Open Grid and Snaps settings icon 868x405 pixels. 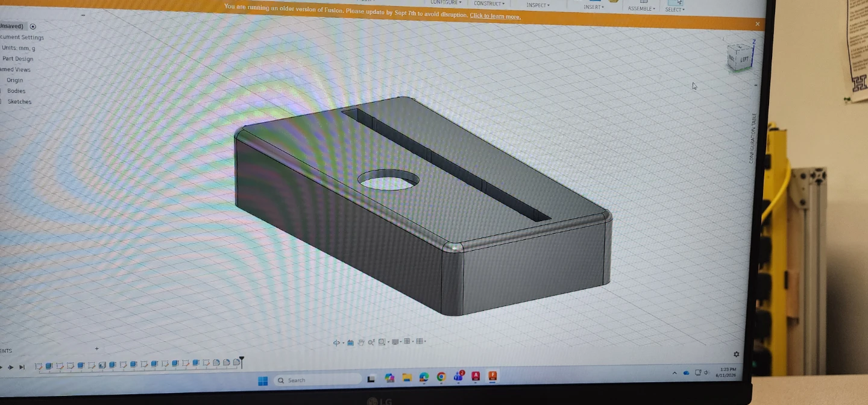(407, 341)
